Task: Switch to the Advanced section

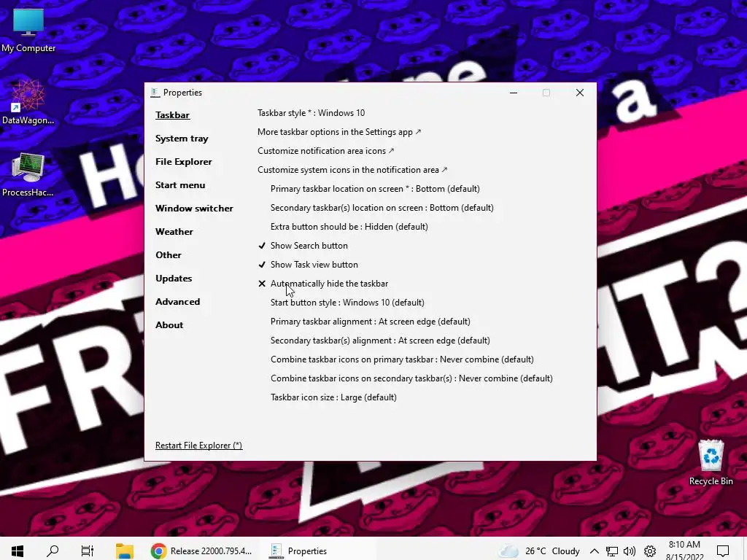Action: click(177, 302)
